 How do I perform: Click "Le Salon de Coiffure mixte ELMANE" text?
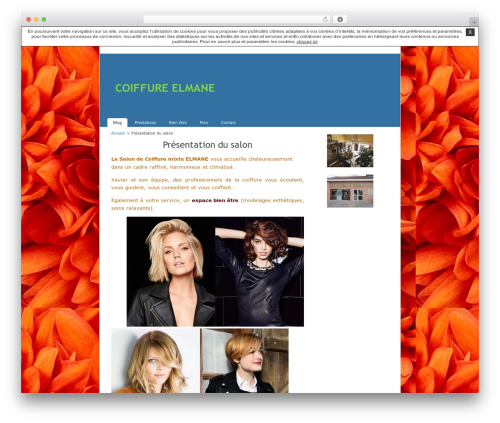click(160, 159)
